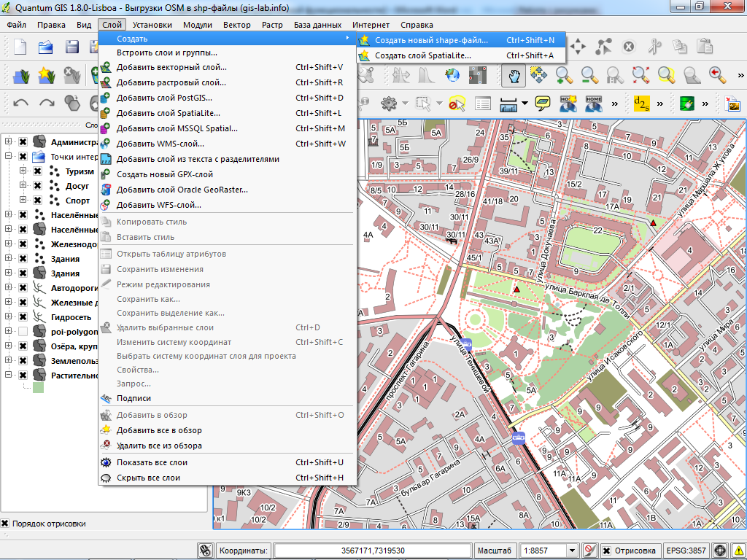Click the Copy Features icon
Image resolution: width=747 pixels, height=560 pixels.
[680, 47]
